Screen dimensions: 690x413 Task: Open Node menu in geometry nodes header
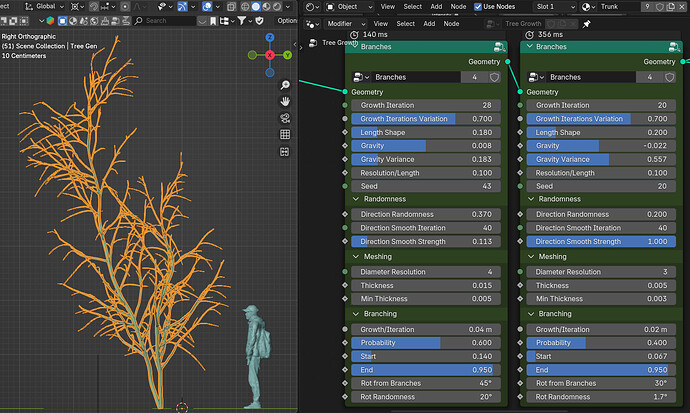(451, 24)
